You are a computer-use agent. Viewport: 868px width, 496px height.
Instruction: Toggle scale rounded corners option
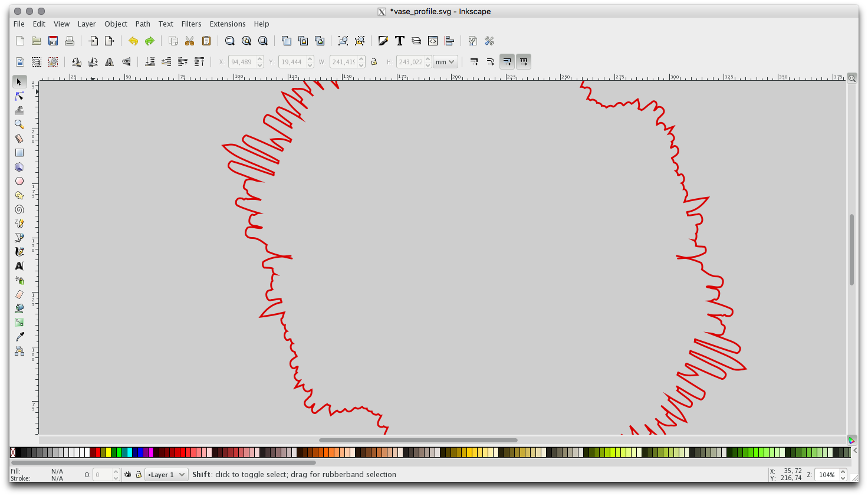point(491,62)
